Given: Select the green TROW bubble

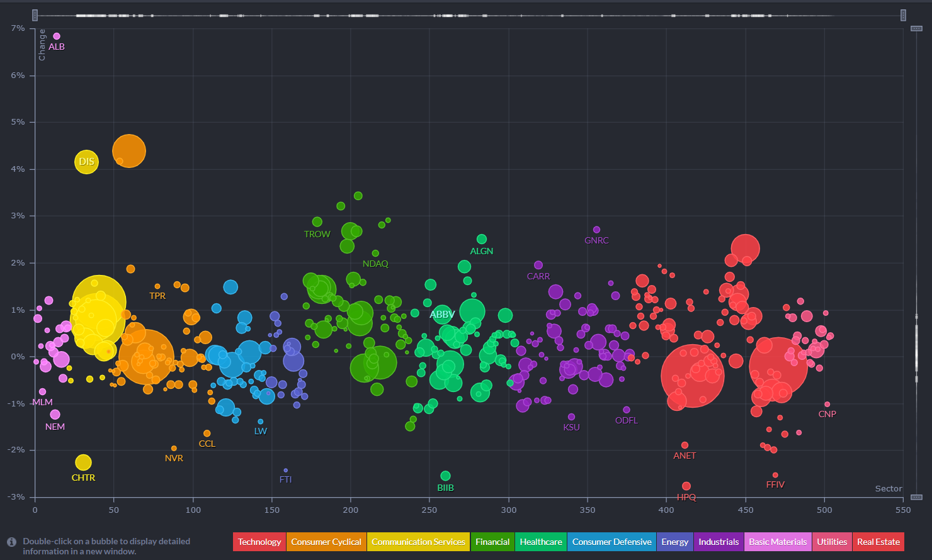Looking at the screenshot, I should pyautogui.click(x=317, y=222).
